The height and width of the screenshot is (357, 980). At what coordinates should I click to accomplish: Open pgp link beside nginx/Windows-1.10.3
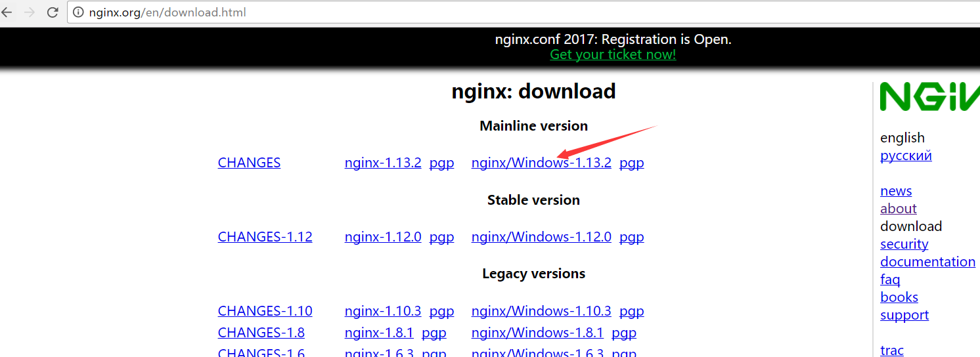pyautogui.click(x=632, y=312)
